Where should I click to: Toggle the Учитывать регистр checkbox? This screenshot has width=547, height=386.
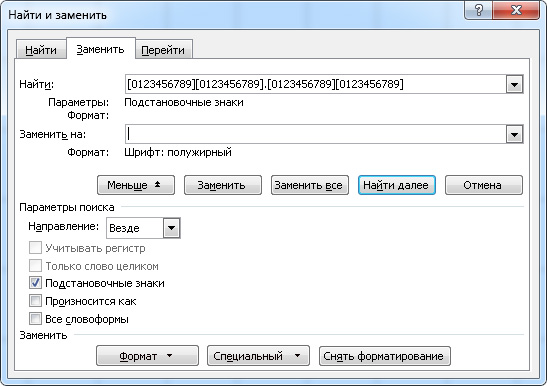coord(35,248)
